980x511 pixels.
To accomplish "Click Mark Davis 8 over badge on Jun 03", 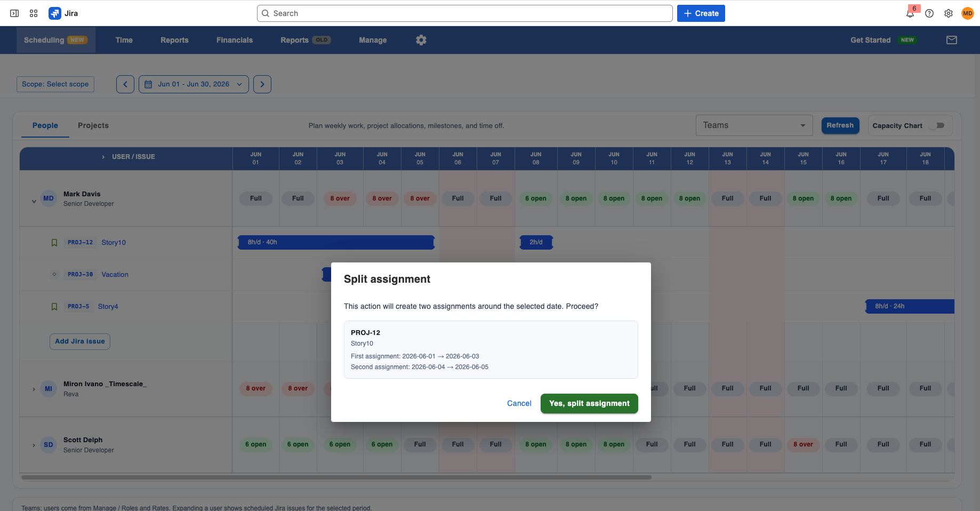I will pyautogui.click(x=340, y=198).
